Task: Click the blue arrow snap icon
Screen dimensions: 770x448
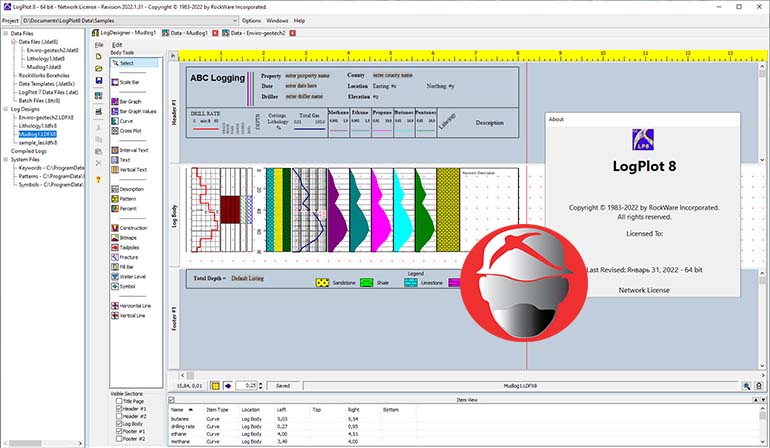Action: (228, 386)
